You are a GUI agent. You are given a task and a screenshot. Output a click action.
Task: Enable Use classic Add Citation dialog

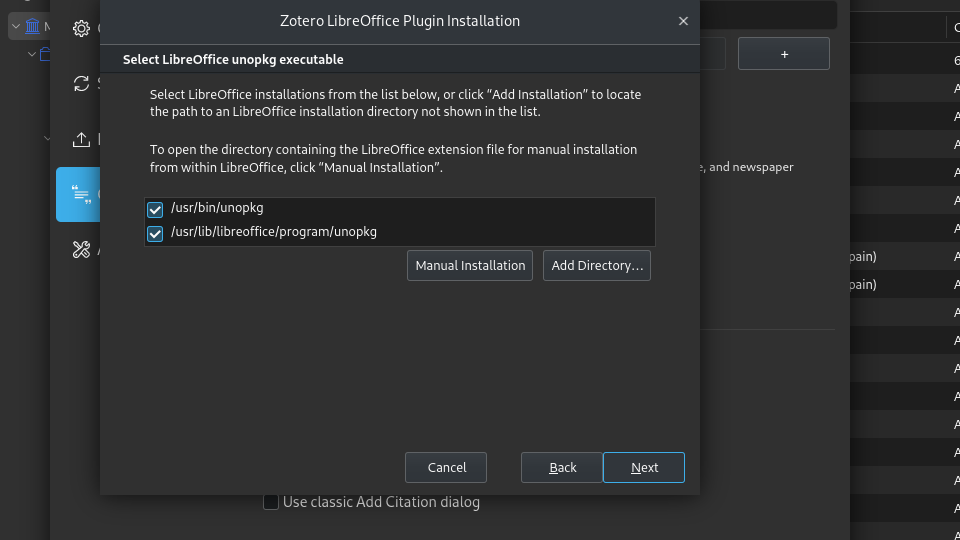click(x=271, y=502)
